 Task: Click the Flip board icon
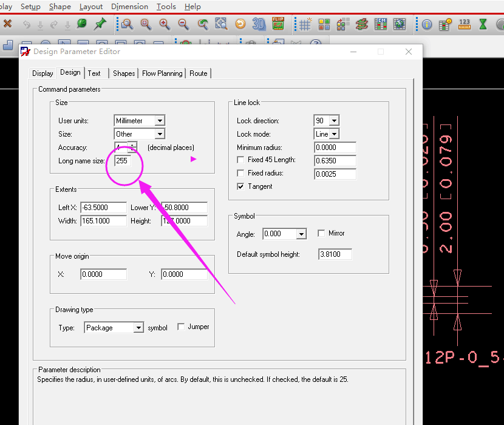coord(278,24)
